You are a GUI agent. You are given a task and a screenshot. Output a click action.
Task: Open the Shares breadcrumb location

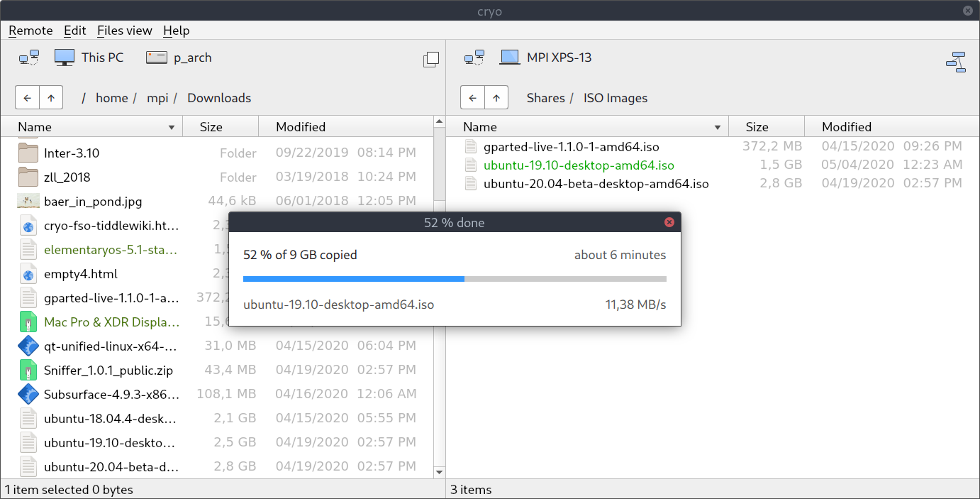546,97
